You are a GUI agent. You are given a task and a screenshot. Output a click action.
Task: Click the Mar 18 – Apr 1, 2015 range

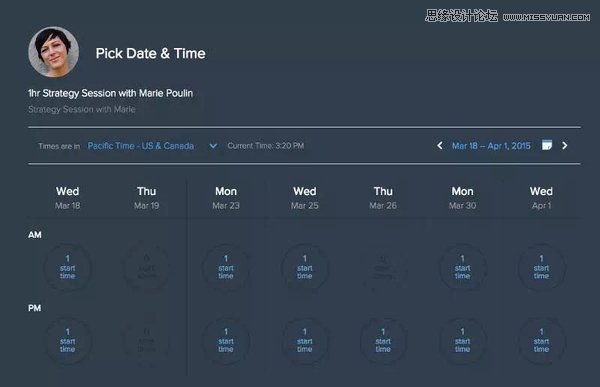pyautogui.click(x=491, y=146)
